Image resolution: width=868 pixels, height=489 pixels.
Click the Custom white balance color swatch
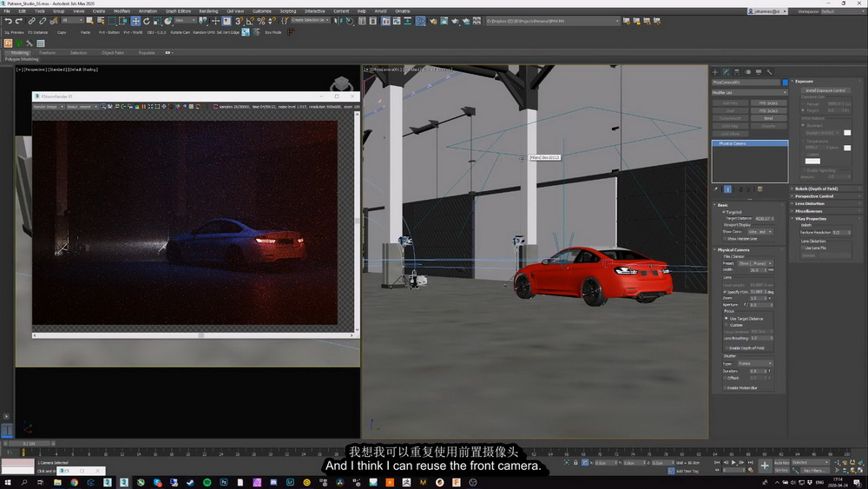[812, 162]
